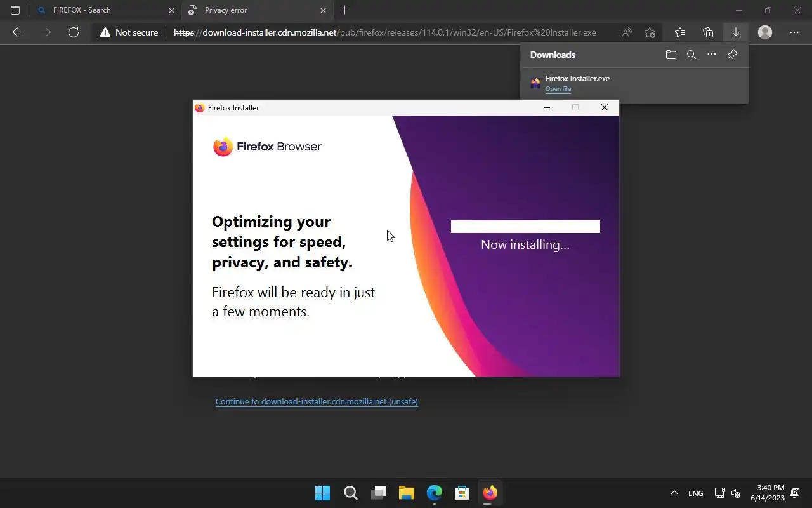
Task: Click Open file under Firefox Installer.exe
Action: [x=558, y=89]
